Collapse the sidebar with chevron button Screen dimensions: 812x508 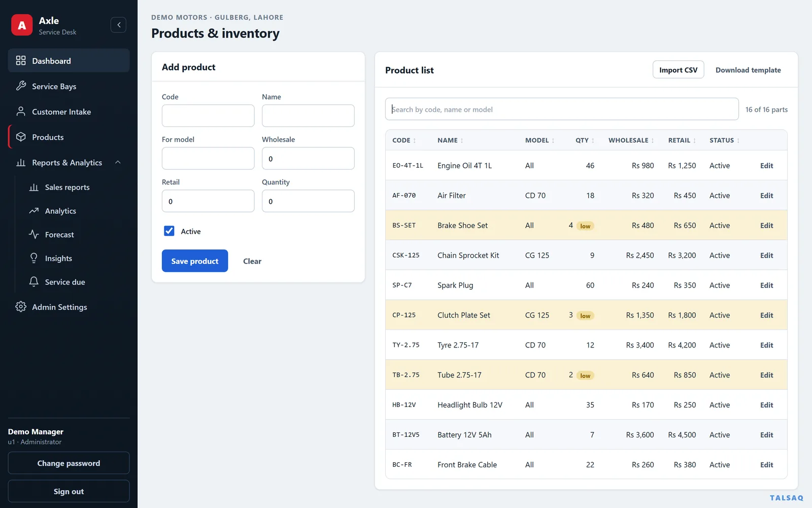tap(118, 25)
